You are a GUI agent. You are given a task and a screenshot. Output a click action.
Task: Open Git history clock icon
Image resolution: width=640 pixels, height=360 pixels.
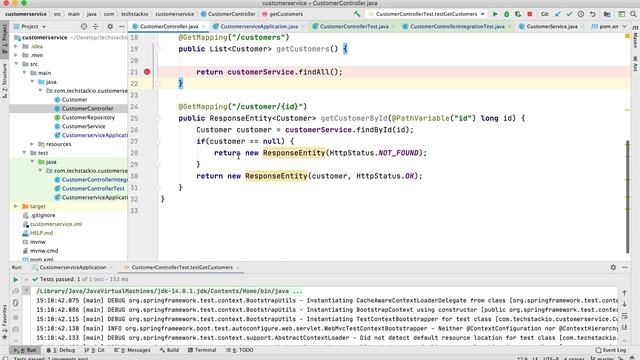(x=580, y=14)
